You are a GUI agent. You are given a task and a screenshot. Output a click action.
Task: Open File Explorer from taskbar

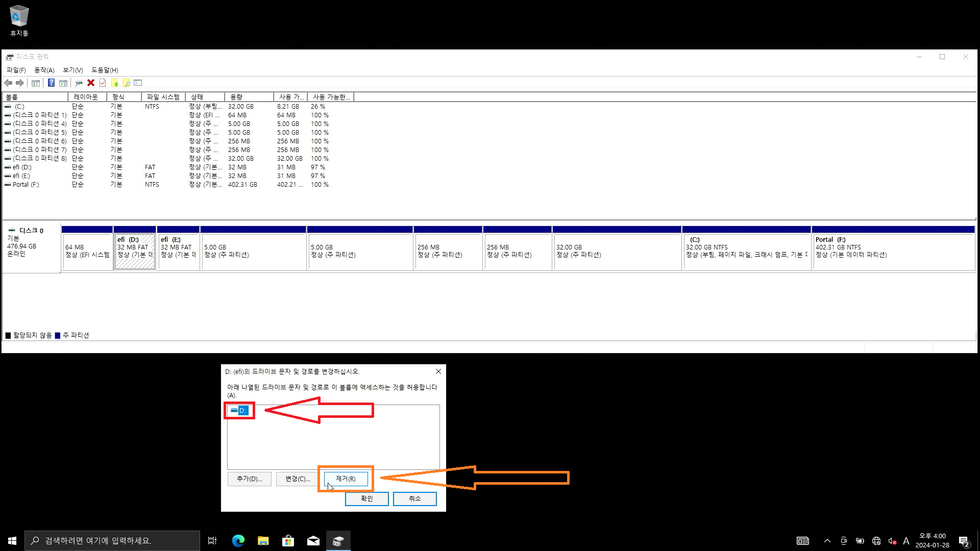[x=263, y=541]
